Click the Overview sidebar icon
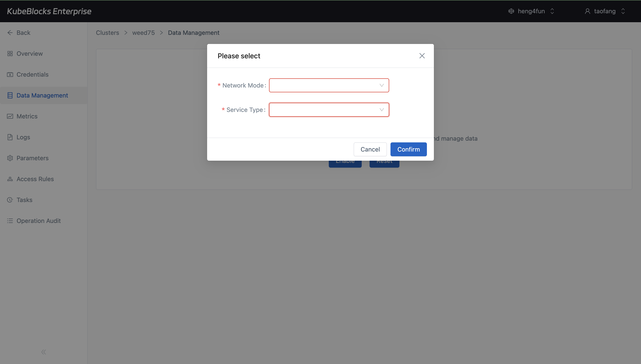 10,53
